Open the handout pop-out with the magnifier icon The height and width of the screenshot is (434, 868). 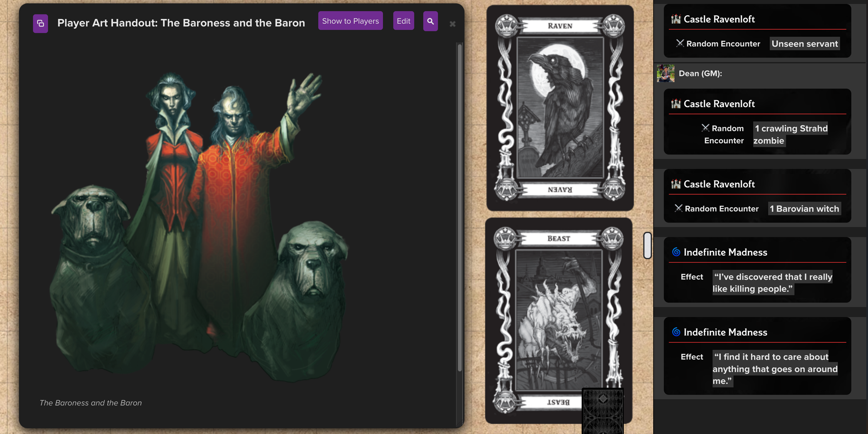430,21
